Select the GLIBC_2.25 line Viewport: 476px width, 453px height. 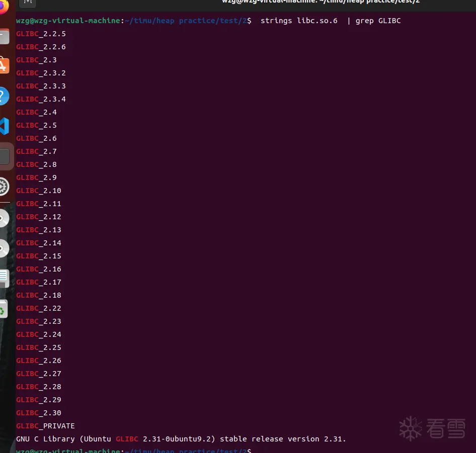[39, 347]
